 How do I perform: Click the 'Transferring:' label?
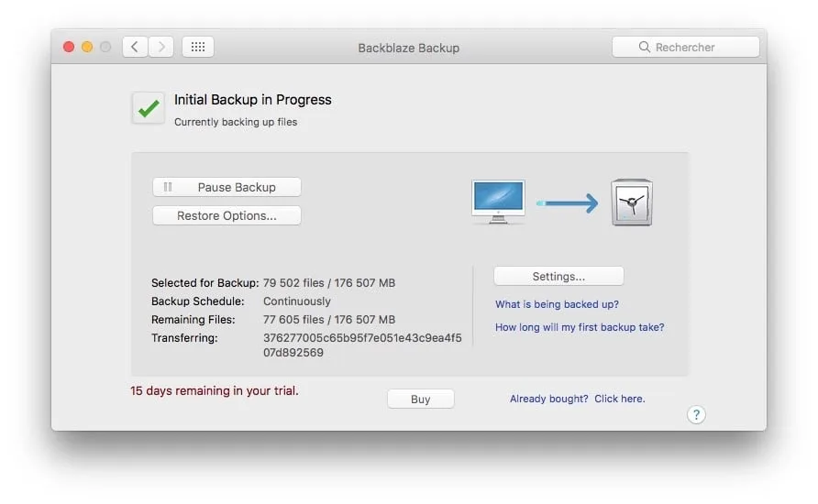click(x=184, y=338)
